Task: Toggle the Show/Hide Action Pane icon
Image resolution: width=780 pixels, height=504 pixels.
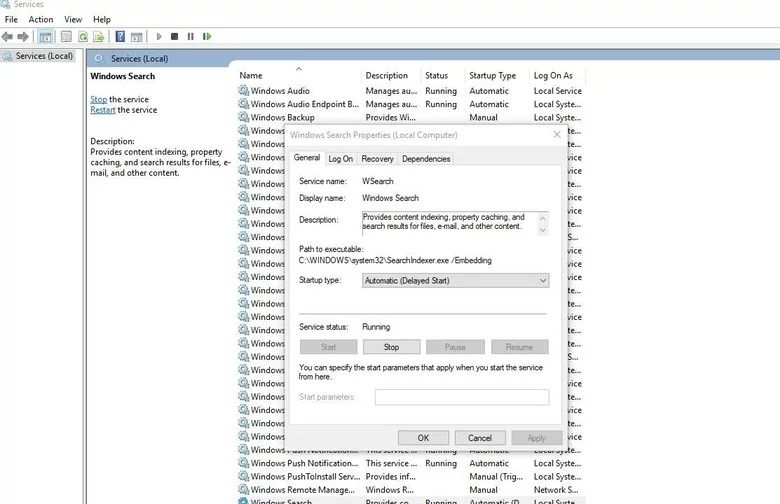Action: click(136, 37)
